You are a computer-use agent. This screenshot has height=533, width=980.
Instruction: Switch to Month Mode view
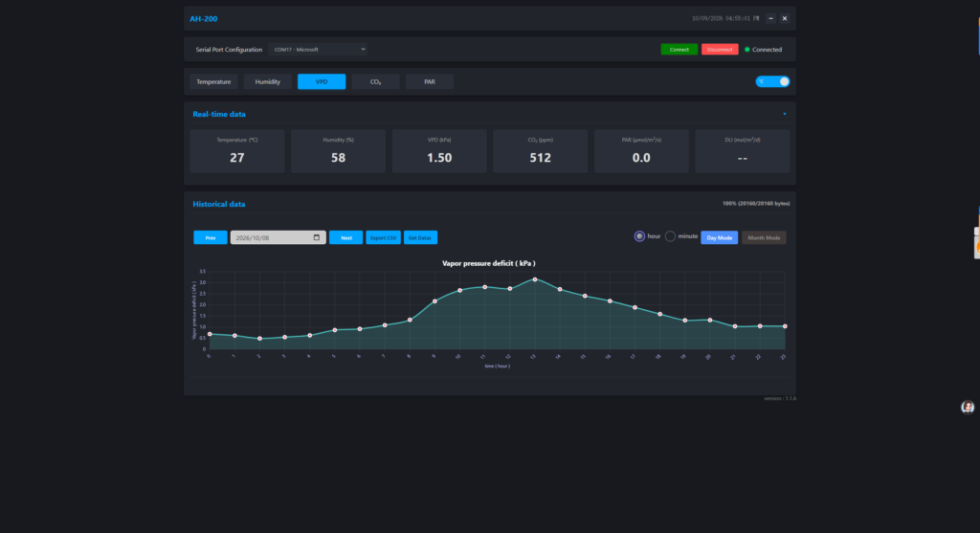(x=764, y=237)
